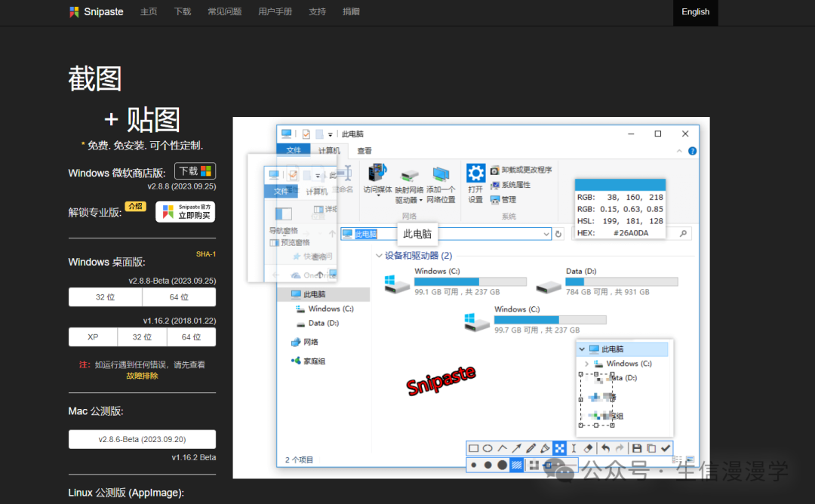
Task: Click the 卸载或更改程序 ribbon item
Action: click(521, 170)
